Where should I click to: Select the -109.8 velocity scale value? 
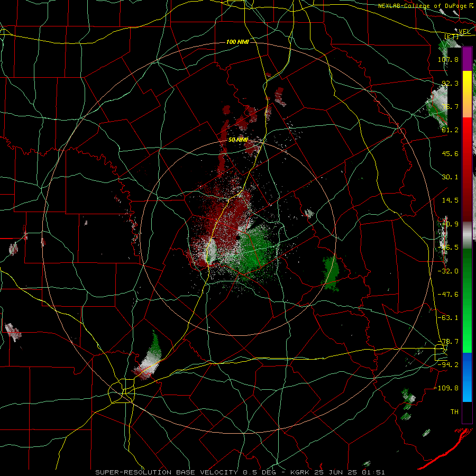click(446, 388)
